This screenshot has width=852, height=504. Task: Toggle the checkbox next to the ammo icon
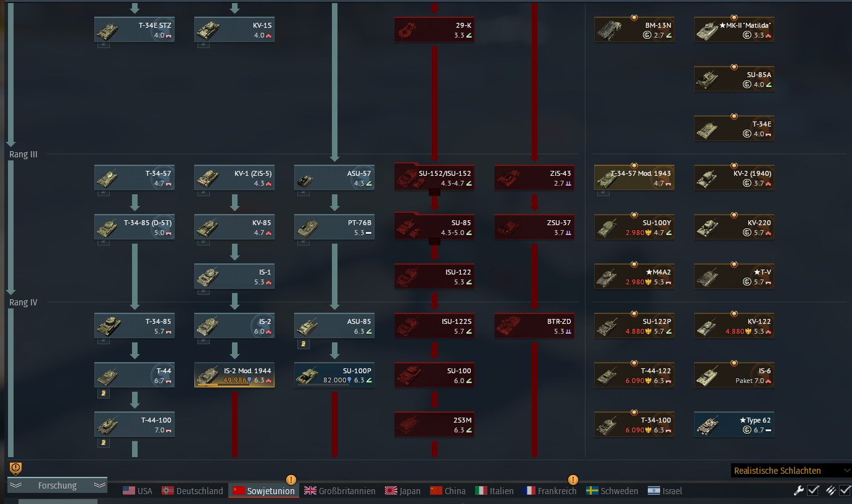click(845, 490)
